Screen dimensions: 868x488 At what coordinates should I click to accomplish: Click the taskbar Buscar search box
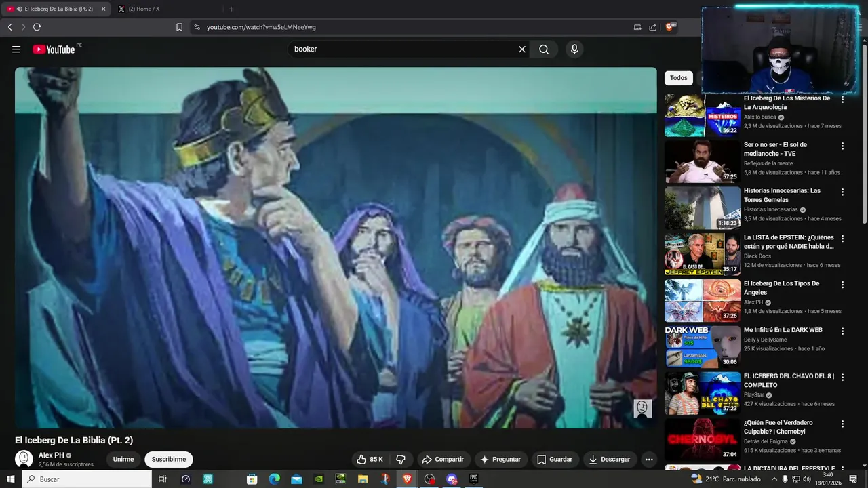[x=87, y=479]
